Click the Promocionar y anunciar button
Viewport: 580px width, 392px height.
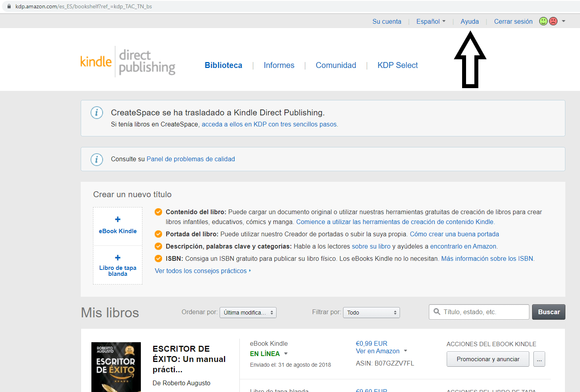488,359
